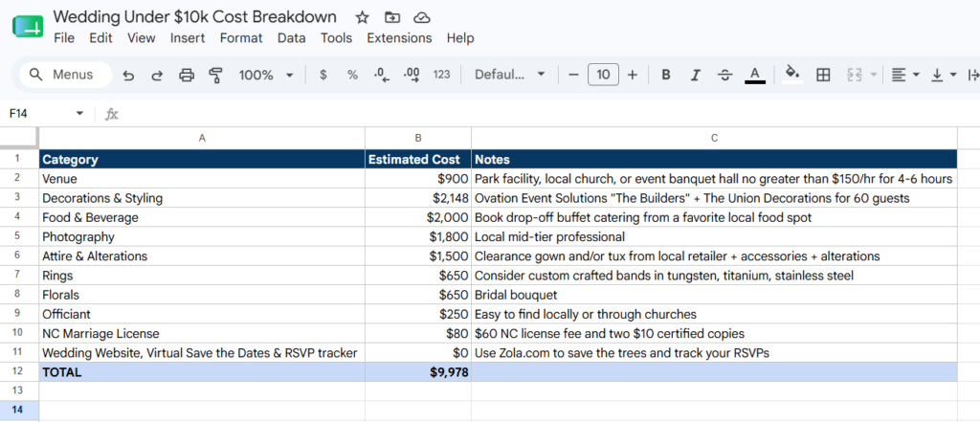Image resolution: width=980 pixels, height=422 pixels.
Task: Select the 'Officiant' cell
Action: tap(202, 314)
